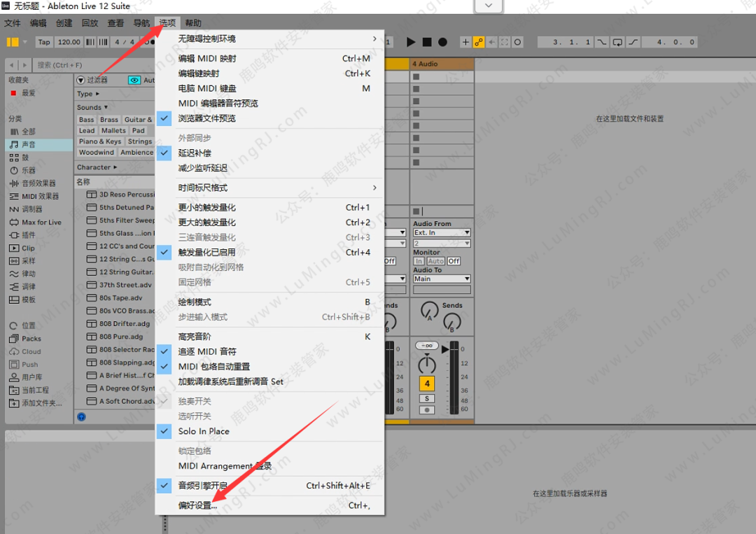
Task: Open the Audio From Ext. In dropdown
Action: tap(442, 232)
